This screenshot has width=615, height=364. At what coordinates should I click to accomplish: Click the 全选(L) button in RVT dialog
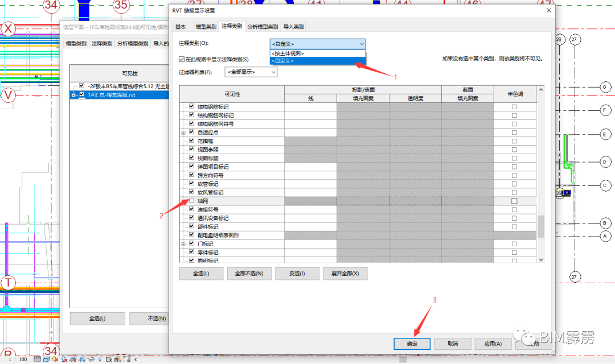(201, 274)
